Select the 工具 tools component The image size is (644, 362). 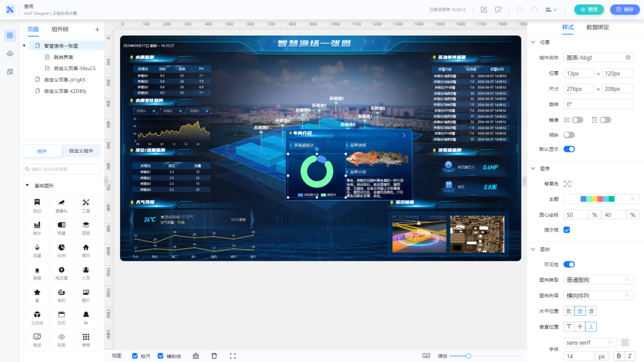pos(86,206)
